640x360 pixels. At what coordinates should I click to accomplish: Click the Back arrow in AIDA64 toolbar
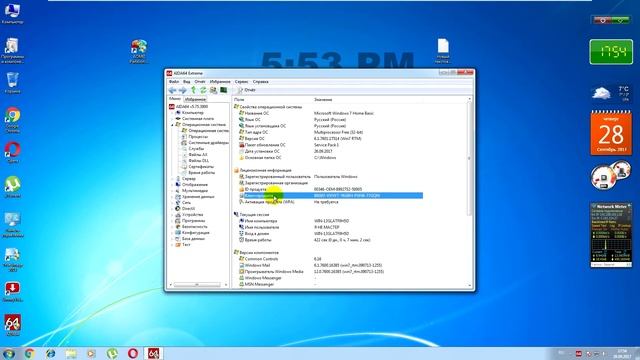172,90
